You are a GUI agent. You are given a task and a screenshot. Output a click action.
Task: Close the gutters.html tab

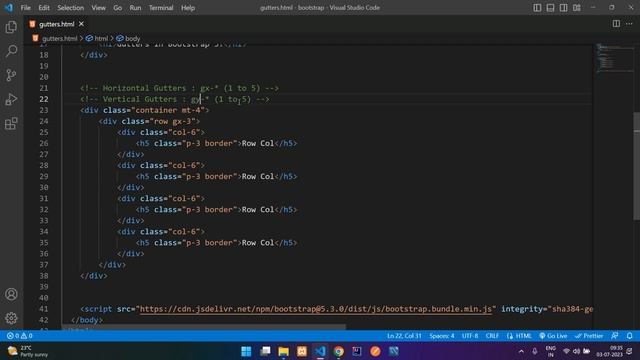81,24
